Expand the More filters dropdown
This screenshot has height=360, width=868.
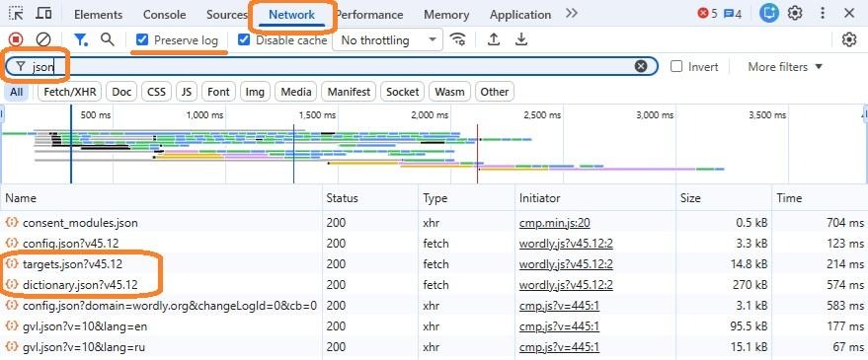pyautogui.click(x=785, y=67)
